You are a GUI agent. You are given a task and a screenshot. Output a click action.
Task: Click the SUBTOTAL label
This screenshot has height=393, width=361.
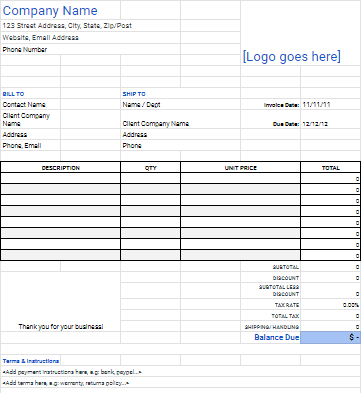286,267
